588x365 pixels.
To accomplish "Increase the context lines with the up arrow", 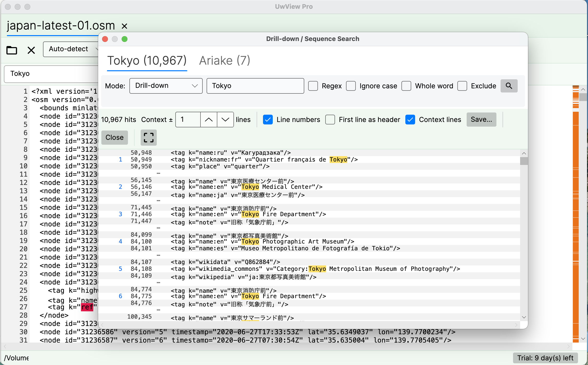I will [x=209, y=120].
